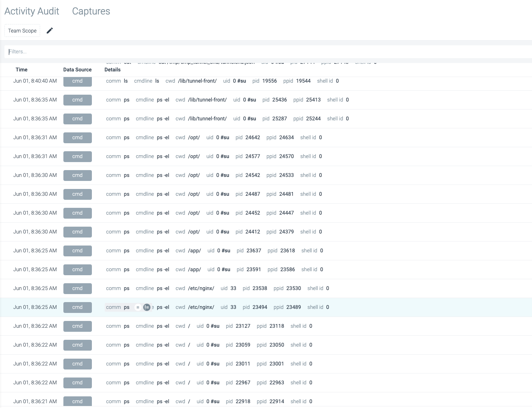The height and width of the screenshot is (408, 532).
Task: Open the Activity Audit tab
Action: 32,11
